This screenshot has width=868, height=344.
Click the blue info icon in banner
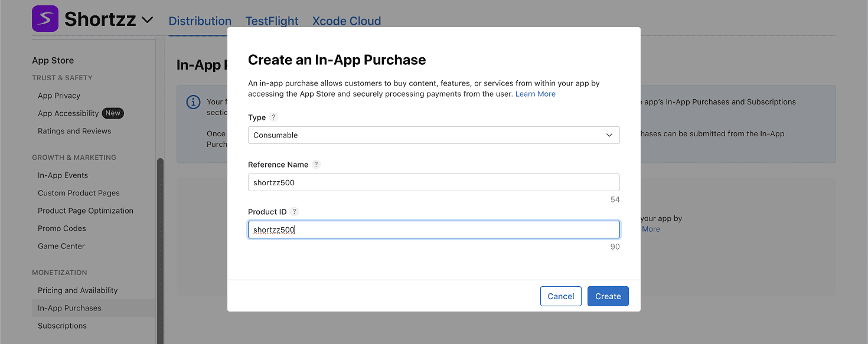click(193, 102)
